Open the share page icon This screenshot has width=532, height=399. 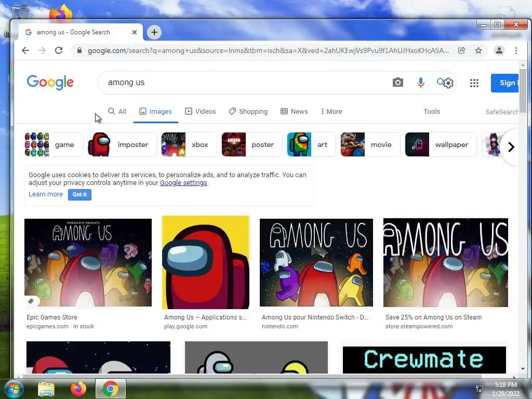coord(461,50)
